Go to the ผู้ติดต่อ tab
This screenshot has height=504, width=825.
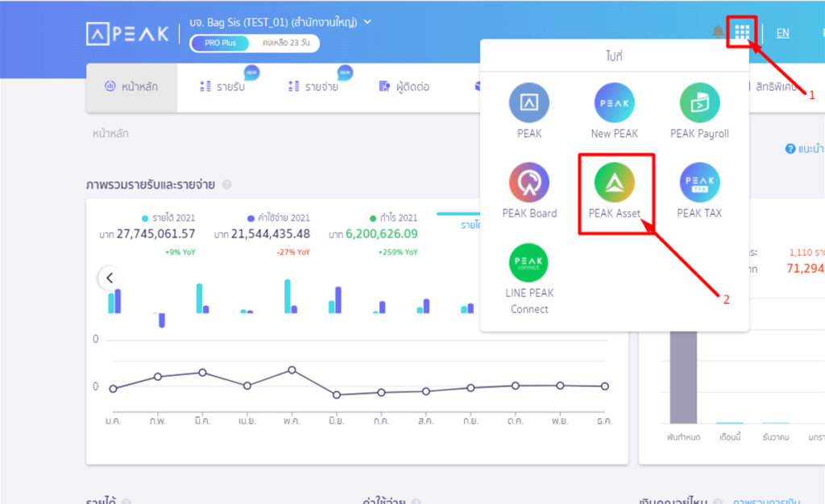(x=404, y=87)
